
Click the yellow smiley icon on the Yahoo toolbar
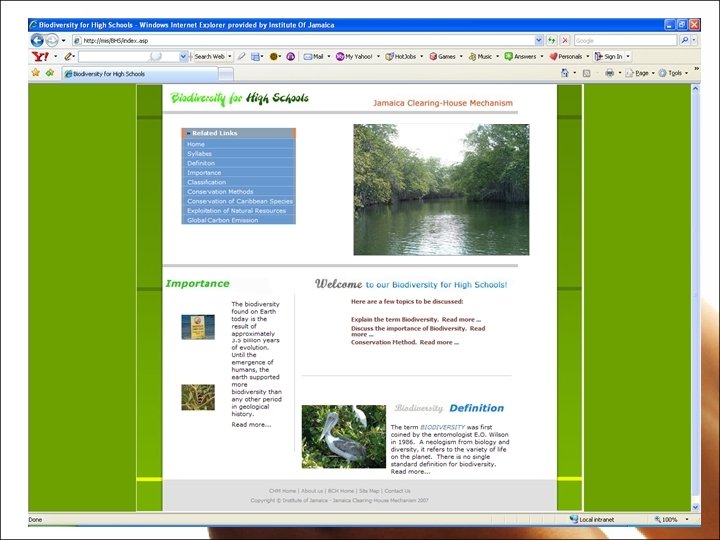tap(274, 56)
